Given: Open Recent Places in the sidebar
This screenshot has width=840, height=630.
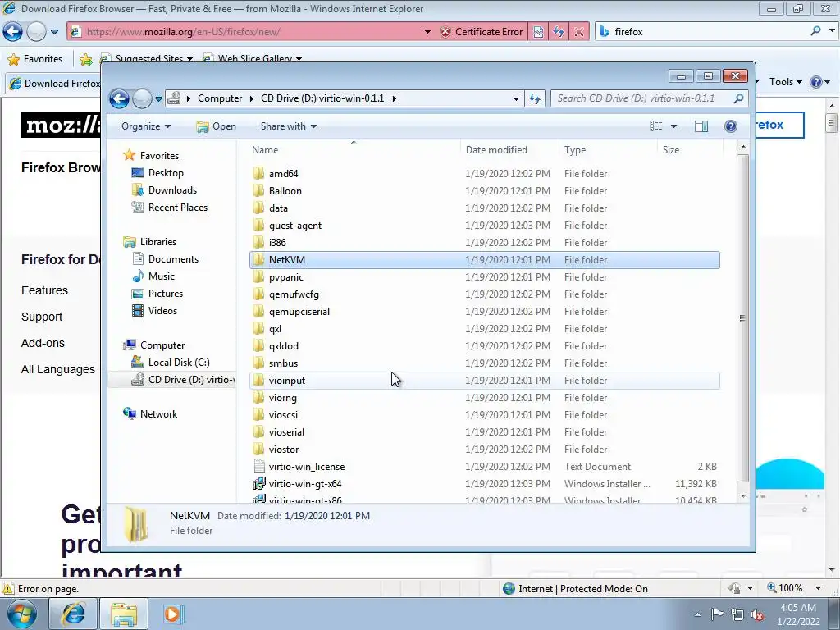Looking at the screenshot, I should (177, 208).
